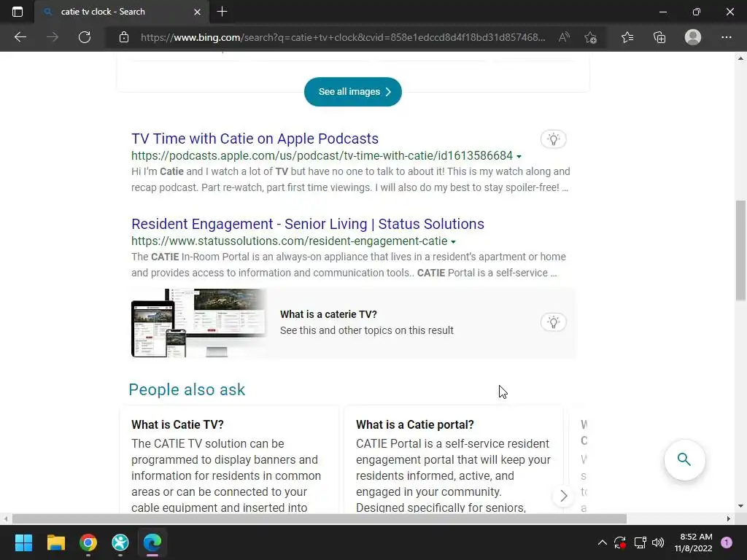
Task: Open Google Chrome from taskbar
Action: (88, 542)
